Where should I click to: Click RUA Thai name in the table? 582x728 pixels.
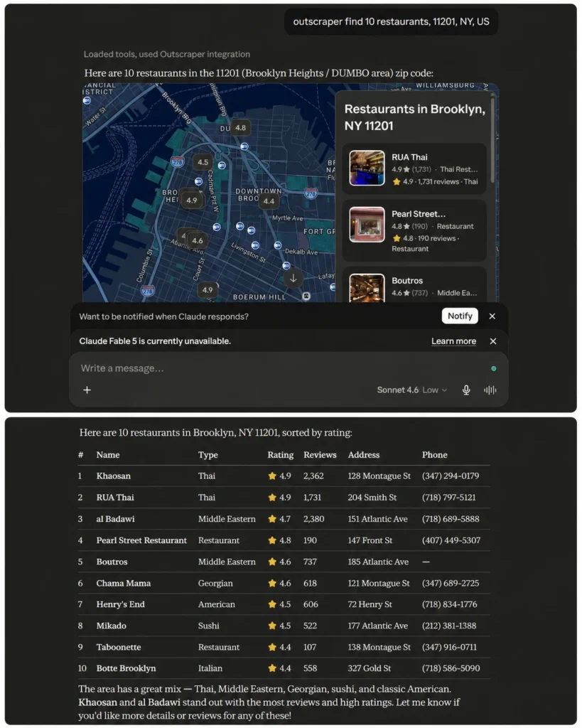pyautogui.click(x=115, y=497)
